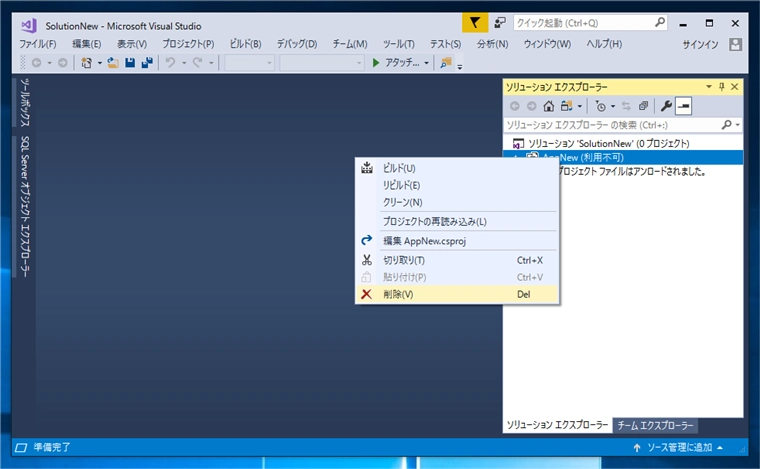Click the open file folder icon

click(x=113, y=63)
